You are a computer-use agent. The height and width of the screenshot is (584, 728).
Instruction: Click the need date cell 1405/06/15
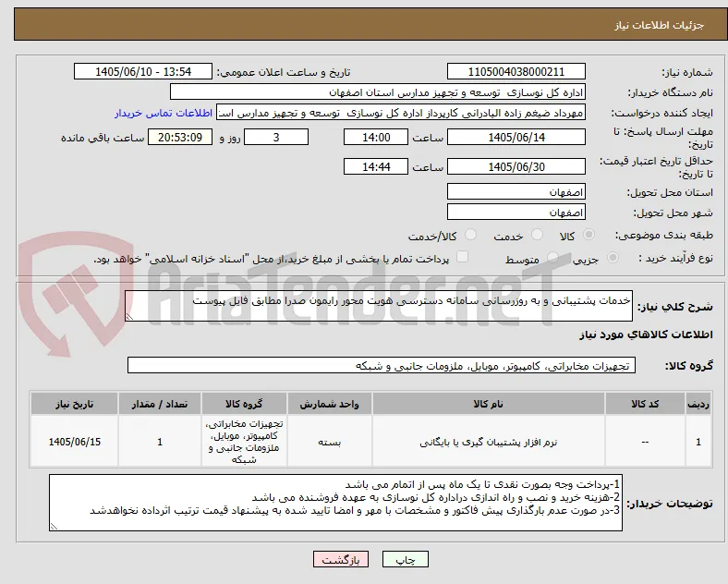(x=74, y=442)
